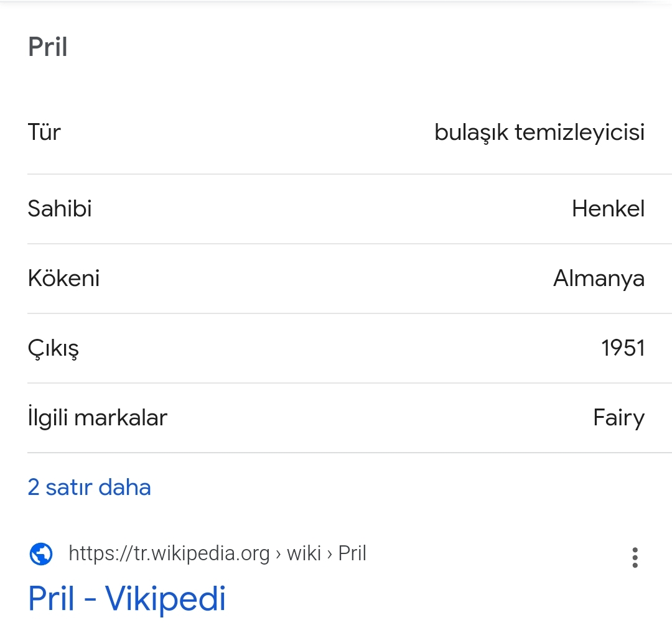Click the "İlgili markalar" row label
The height and width of the screenshot is (633, 672).
click(x=98, y=417)
